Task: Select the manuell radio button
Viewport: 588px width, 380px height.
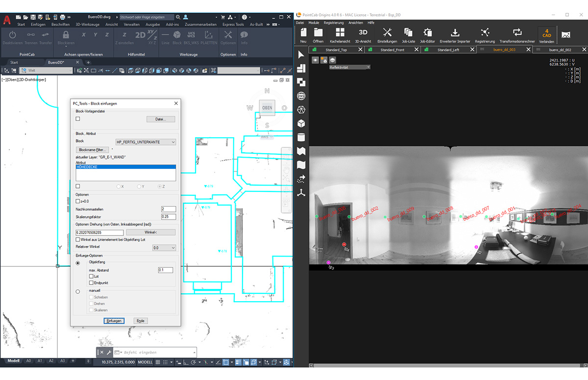Action: click(77, 291)
